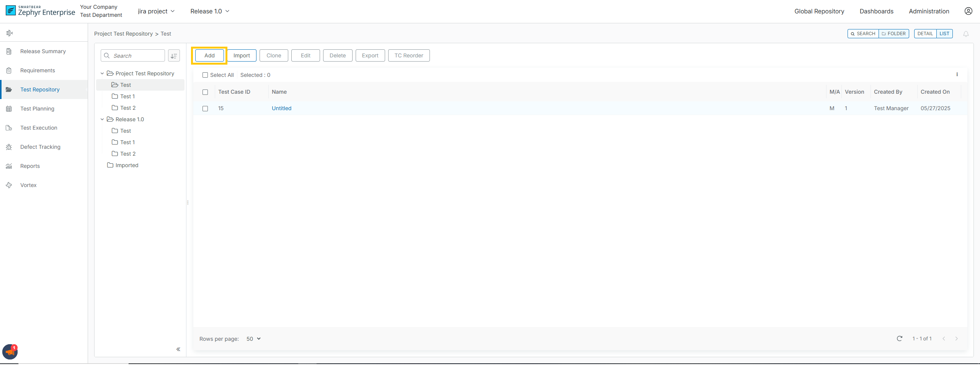Open the user account icon menu
980x366 pixels.
click(969, 11)
